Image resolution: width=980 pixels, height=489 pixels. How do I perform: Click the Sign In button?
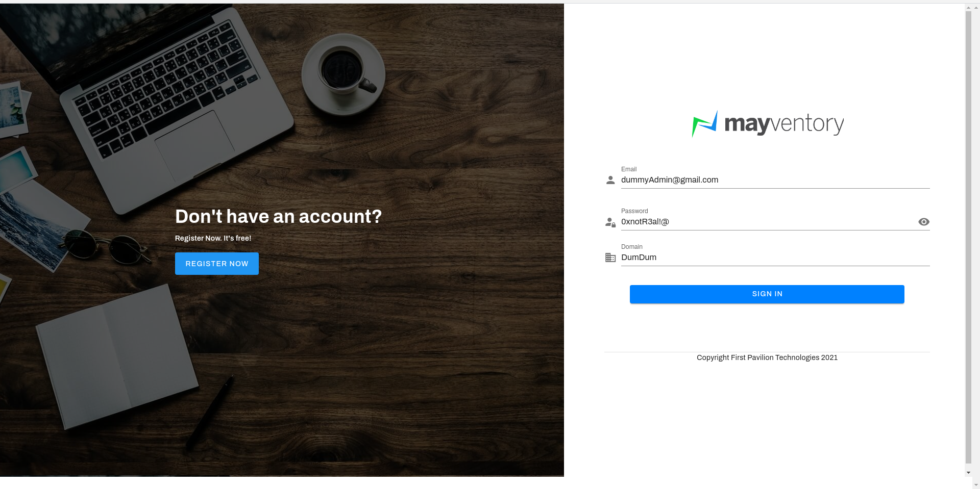[x=767, y=294]
